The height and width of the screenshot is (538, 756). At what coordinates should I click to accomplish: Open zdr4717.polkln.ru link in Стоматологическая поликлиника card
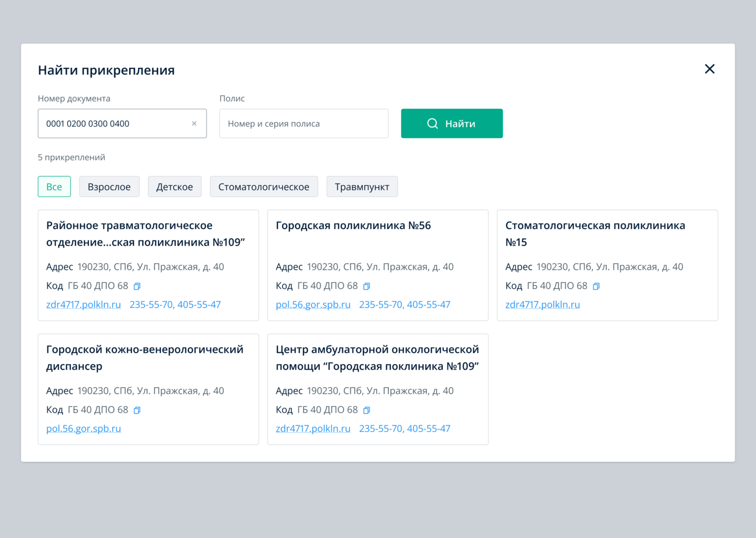(543, 305)
